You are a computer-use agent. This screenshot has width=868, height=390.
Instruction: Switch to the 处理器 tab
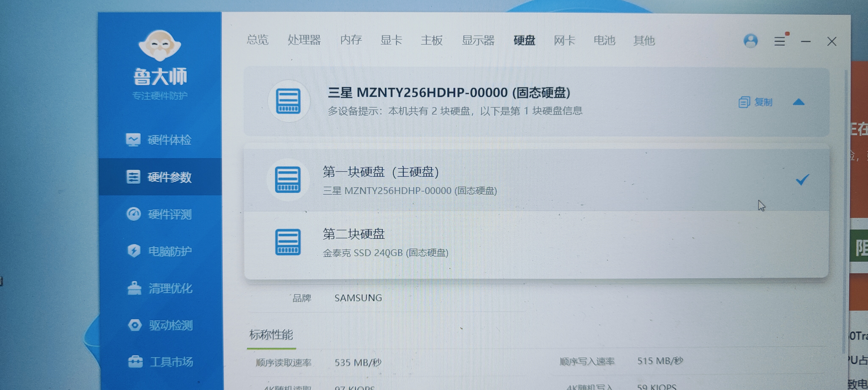click(304, 40)
